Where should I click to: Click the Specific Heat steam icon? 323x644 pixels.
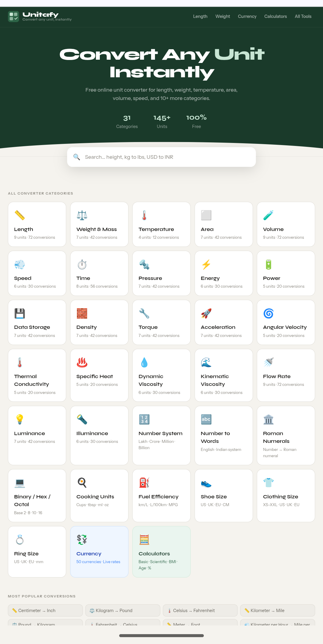82,362
